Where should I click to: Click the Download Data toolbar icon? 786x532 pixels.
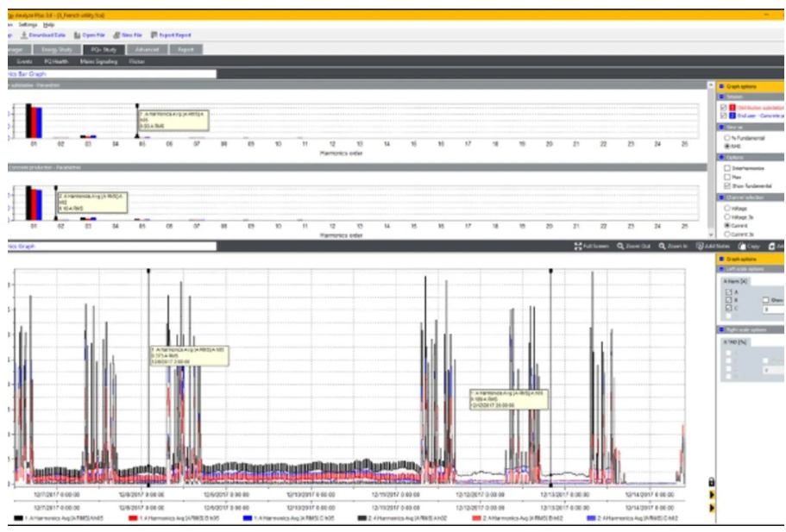pyautogui.click(x=23, y=35)
